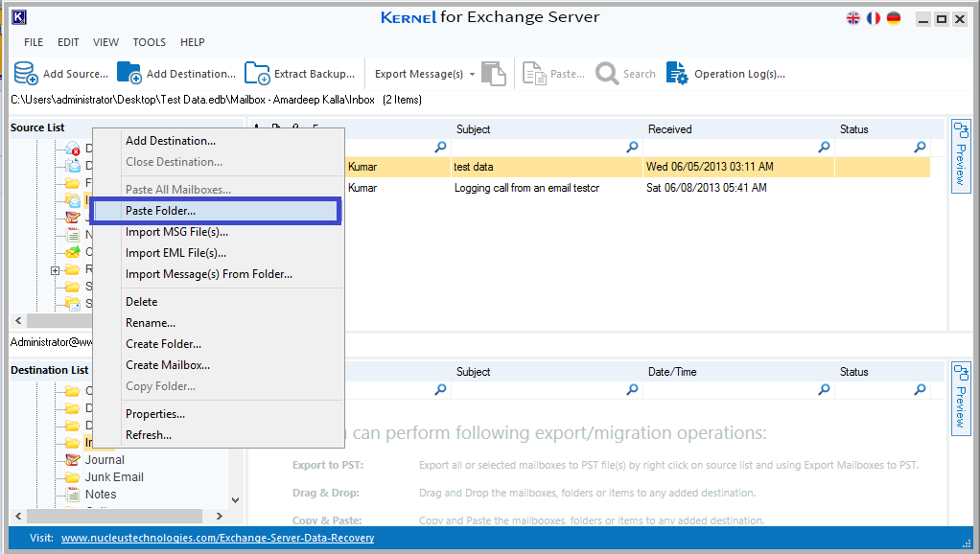980x554 pixels.
Task: Click the Add Source toolbar icon
Action: tap(26, 73)
